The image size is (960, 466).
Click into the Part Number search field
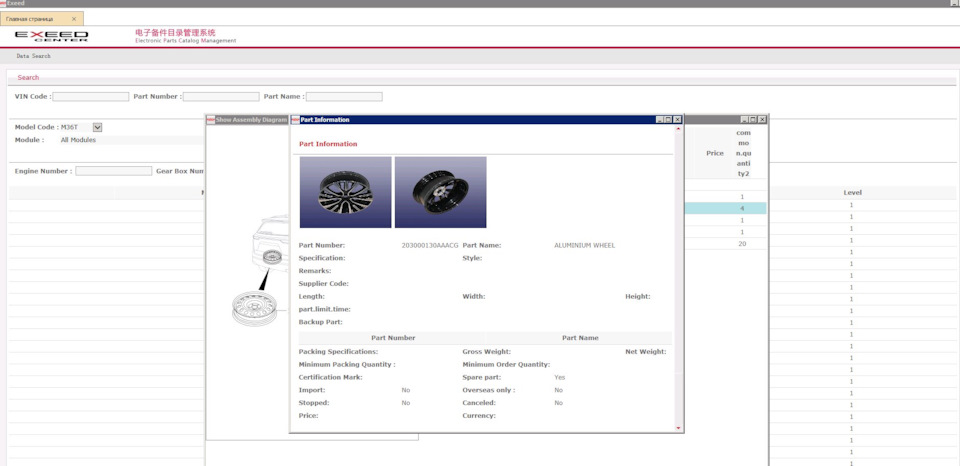click(220, 97)
